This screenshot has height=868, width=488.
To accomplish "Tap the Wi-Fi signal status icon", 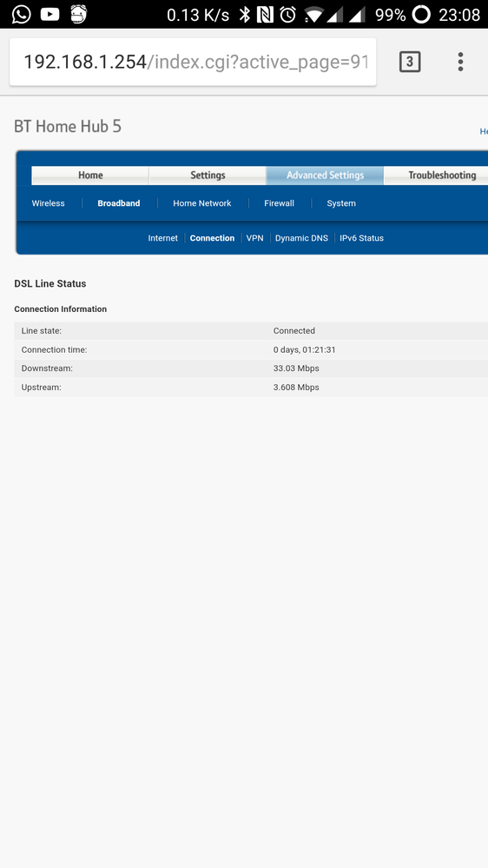I will 313,15.
